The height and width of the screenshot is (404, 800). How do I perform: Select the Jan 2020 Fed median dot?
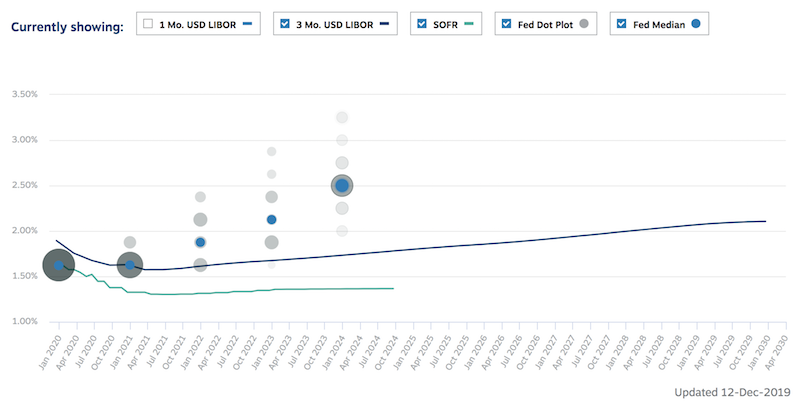(59, 265)
